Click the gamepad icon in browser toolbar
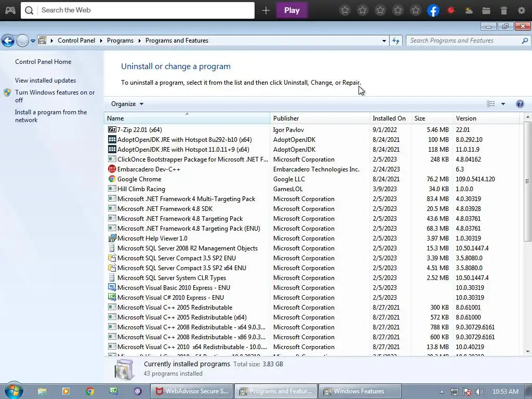 click(x=10, y=10)
